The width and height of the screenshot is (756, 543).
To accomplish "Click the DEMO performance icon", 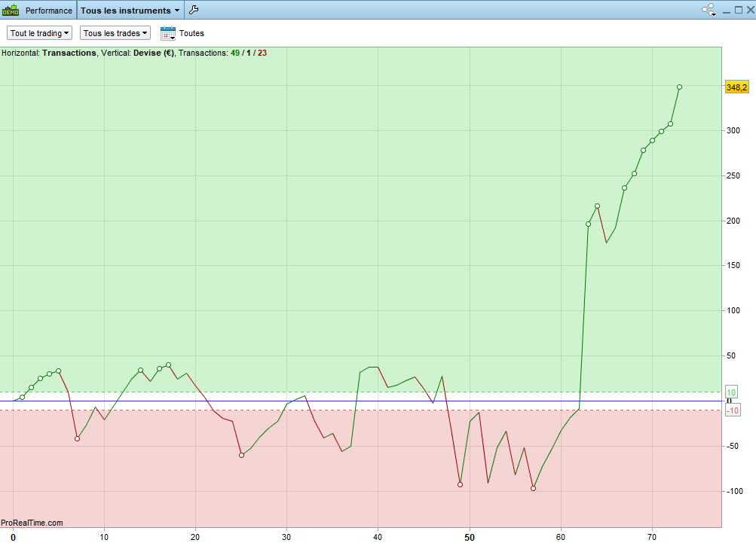I will pyautogui.click(x=11, y=10).
